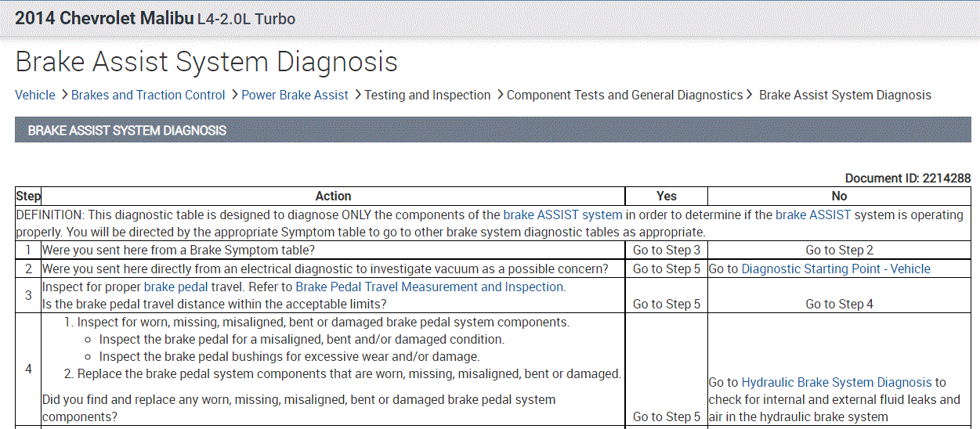Follow the Hydraulic Brake System Diagnosis link
The height and width of the screenshot is (429, 980).
click(837, 382)
